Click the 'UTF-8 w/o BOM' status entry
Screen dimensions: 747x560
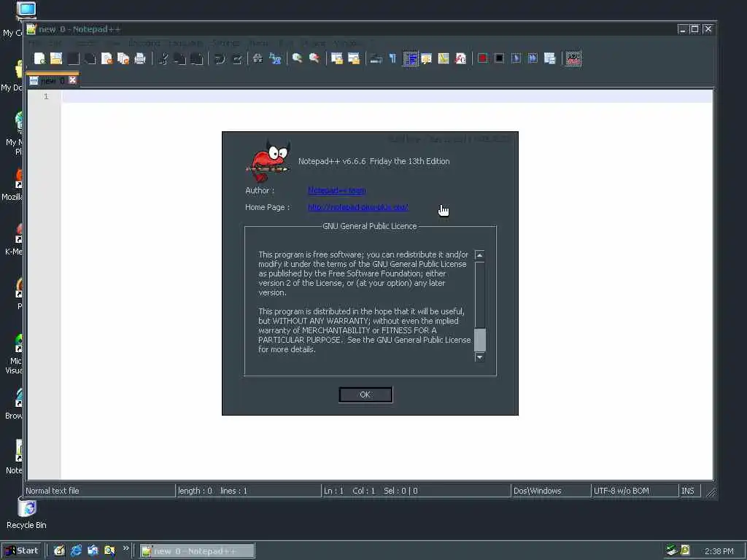622,491
